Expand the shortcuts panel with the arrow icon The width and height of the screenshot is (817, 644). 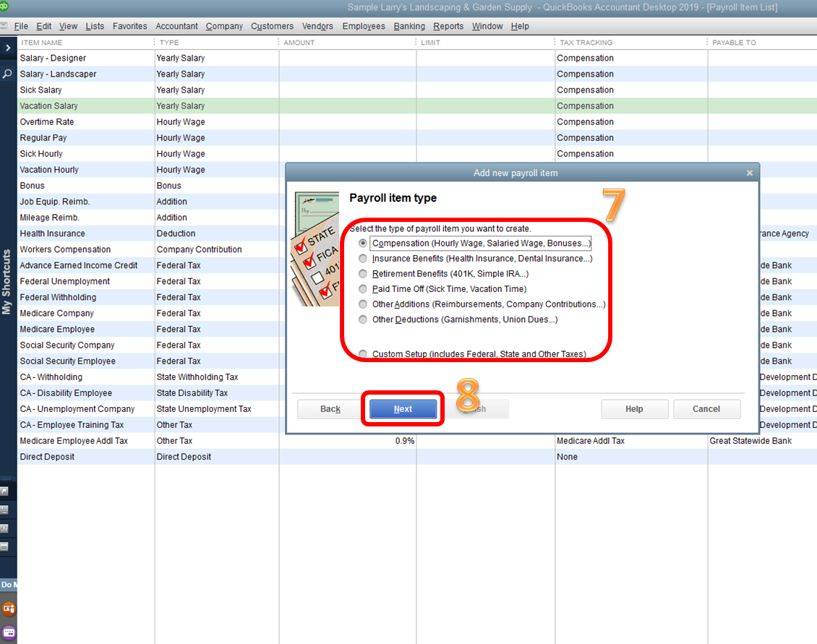[7, 48]
